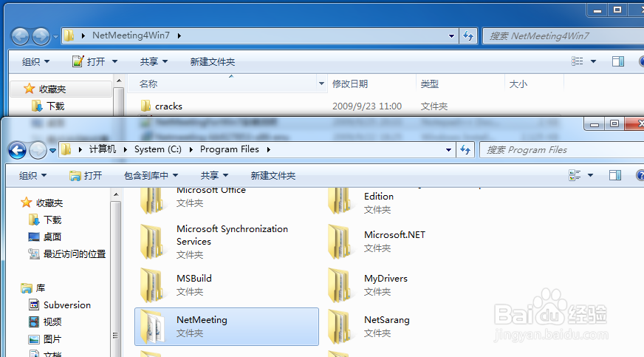644x357 pixels.
Task: Go forward in Program Files window
Action: click(38, 150)
